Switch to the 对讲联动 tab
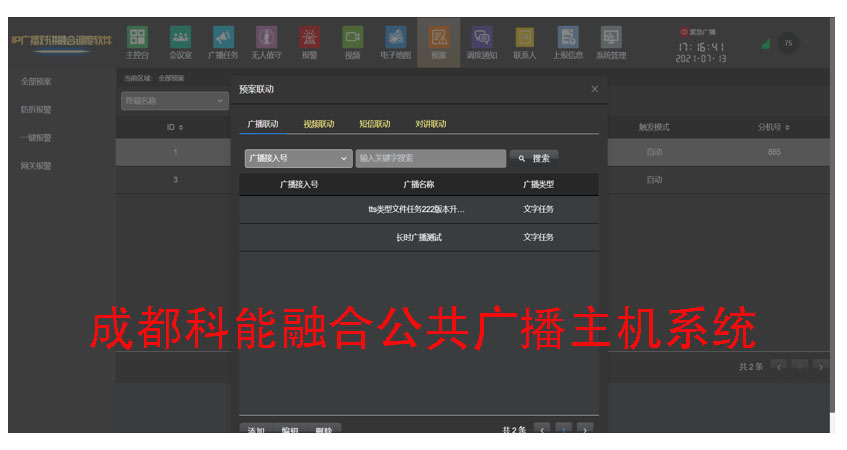Screen dimensions: 847x450 click(431, 124)
